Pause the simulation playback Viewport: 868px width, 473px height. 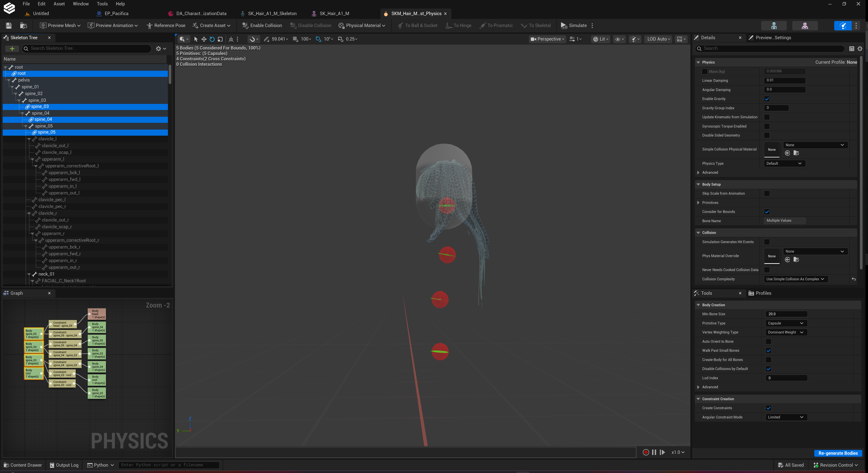coord(654,452)
